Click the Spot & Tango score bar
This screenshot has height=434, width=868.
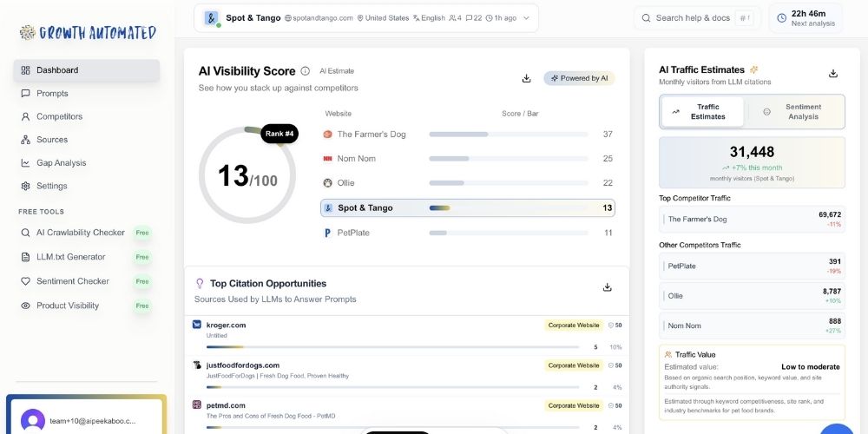(508, 208)
